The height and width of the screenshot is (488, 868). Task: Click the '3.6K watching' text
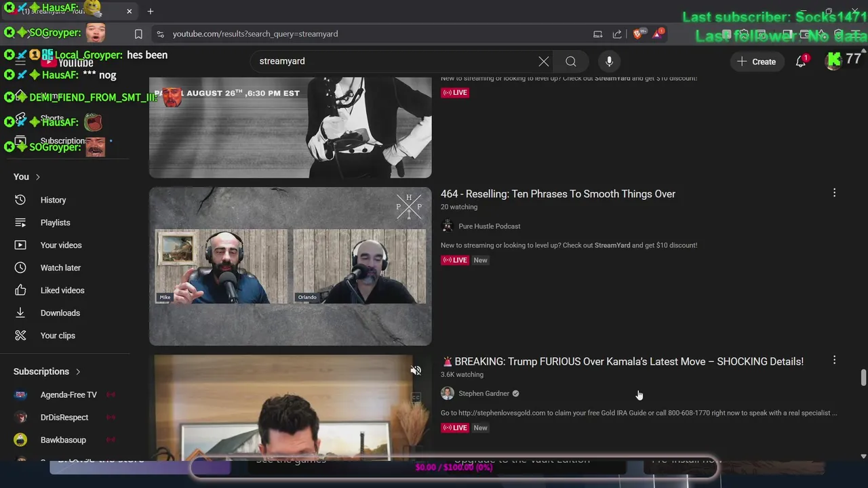[x=462, y=375]
